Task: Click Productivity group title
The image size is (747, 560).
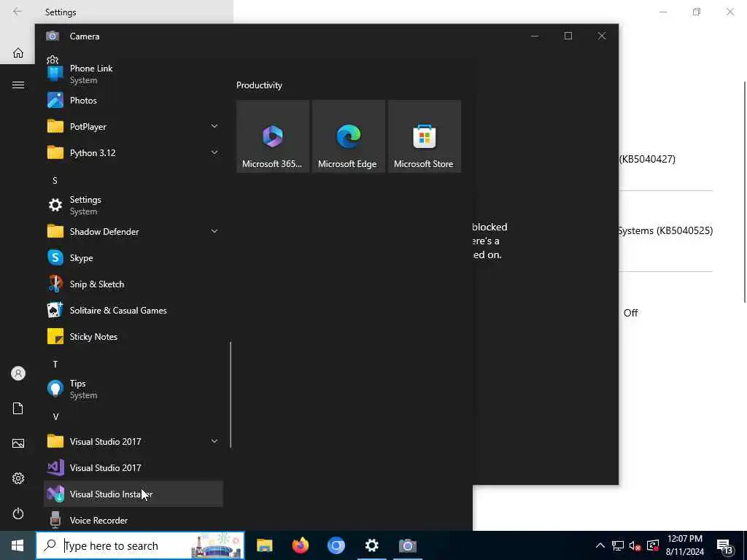Action: (259, 85)
